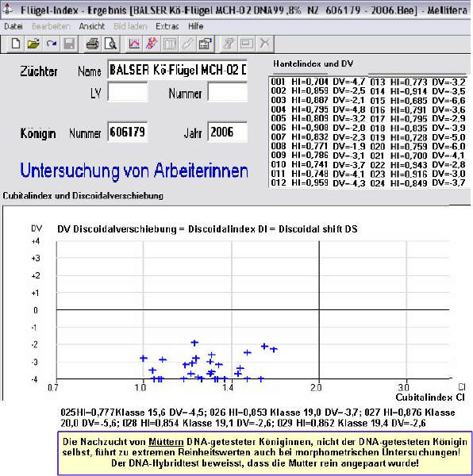
Task: Click the Cubitalindex CI axis label
Action: click(x=430, y=397)
